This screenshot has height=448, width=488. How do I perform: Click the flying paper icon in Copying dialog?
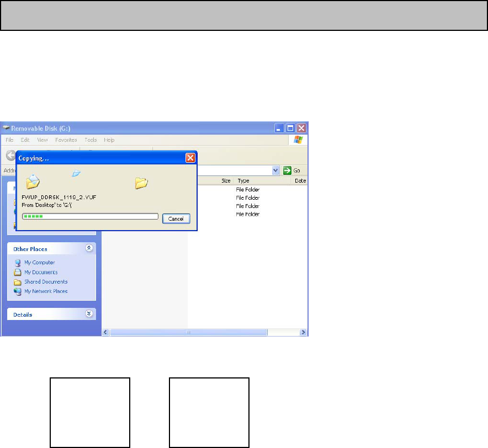click(76, 173)
